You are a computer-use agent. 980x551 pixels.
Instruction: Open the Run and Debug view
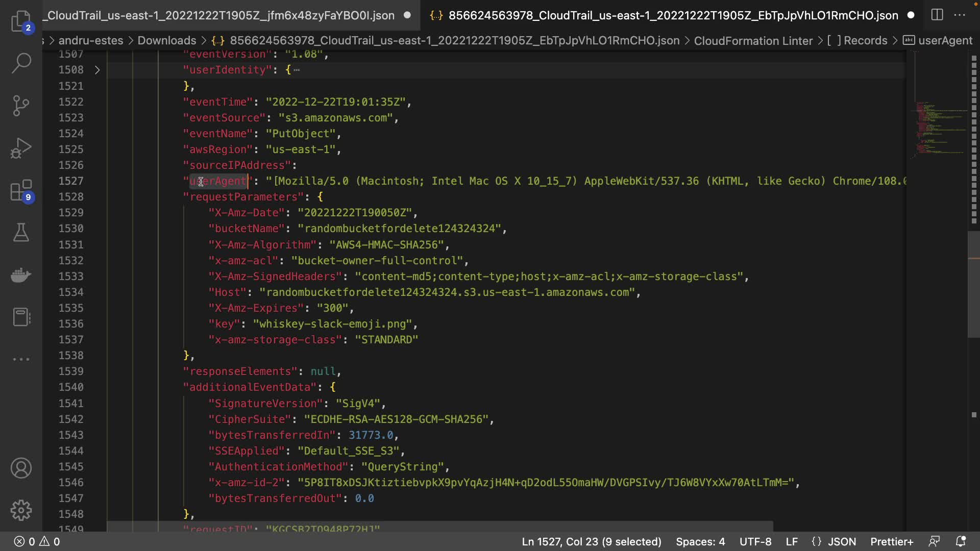(21, 148)
